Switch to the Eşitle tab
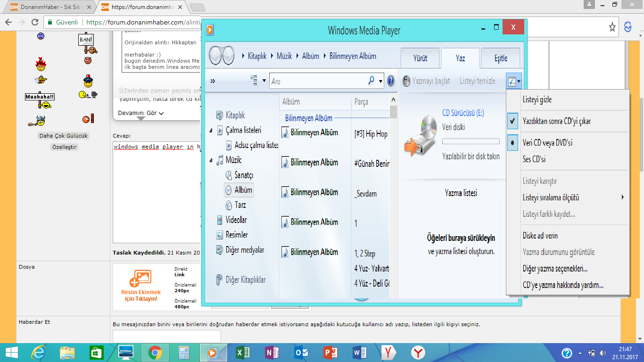 (x=501, y=58)
